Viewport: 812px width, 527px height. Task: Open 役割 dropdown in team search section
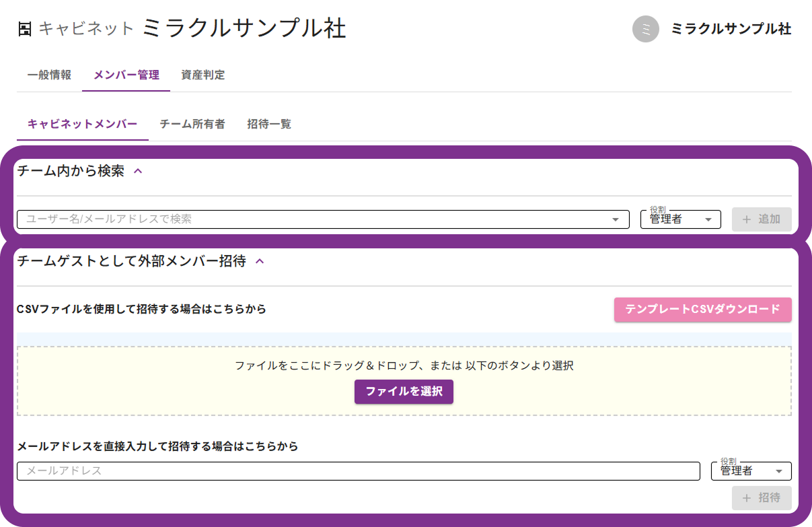[x=680, y=219]
